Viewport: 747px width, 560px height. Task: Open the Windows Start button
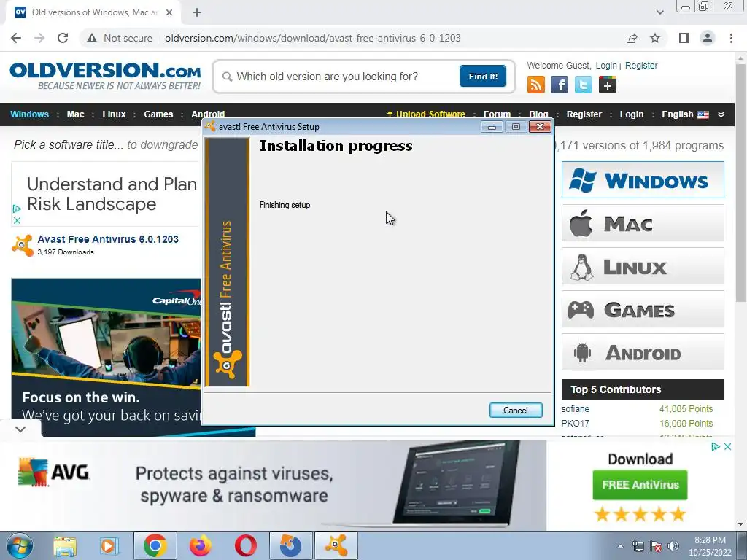(x=19, y=545)
